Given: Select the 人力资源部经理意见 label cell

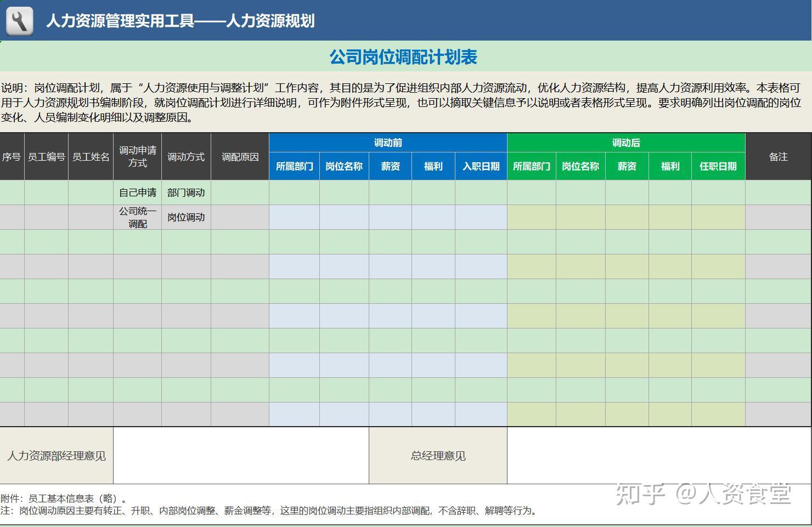Looking at the screenshot, I should coord(57,456).
